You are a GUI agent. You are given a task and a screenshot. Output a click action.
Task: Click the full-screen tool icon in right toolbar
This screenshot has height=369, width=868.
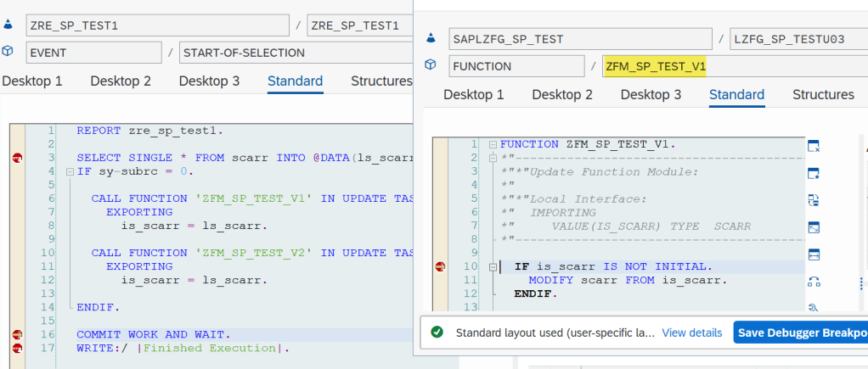tap(813, 227)
